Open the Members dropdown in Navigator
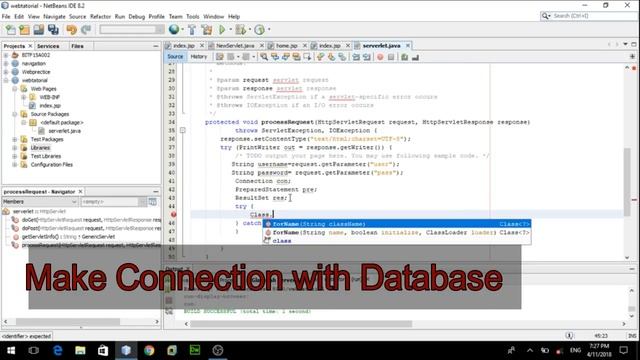Image resolution: width=640 pixels, height=360 pixels. point(40,202)
